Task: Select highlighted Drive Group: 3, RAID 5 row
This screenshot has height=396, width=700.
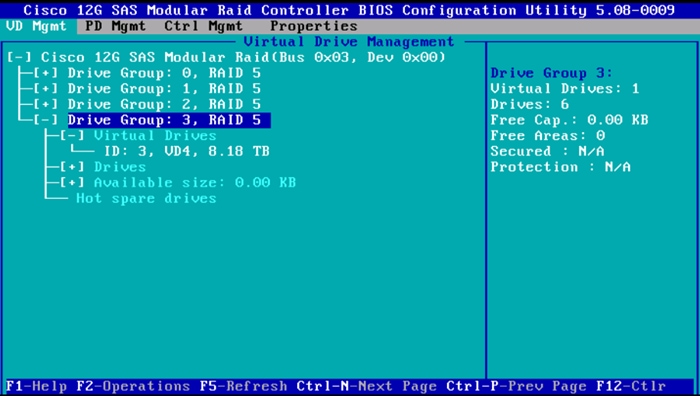Action: click(x=169, y=120)
